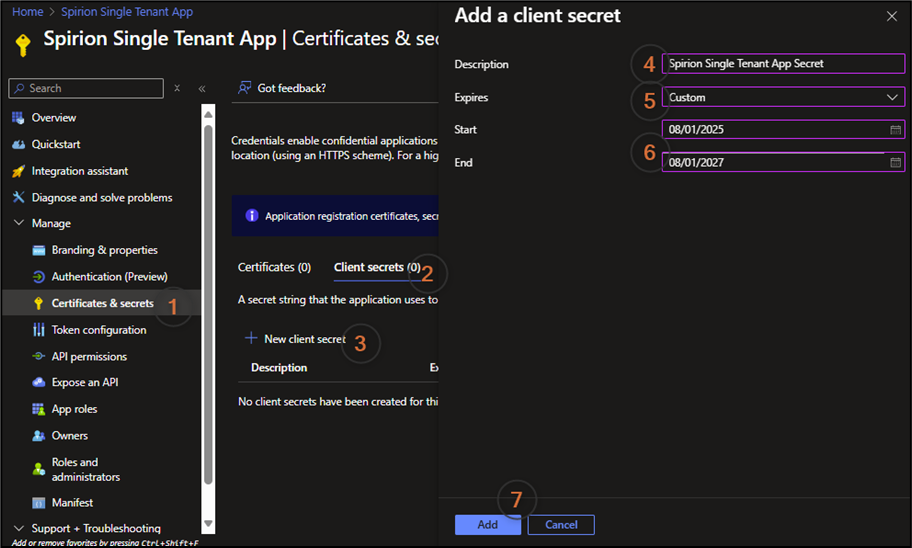Expand the Expires dropdown
This screenshot has width=912, height=548.
783,97
